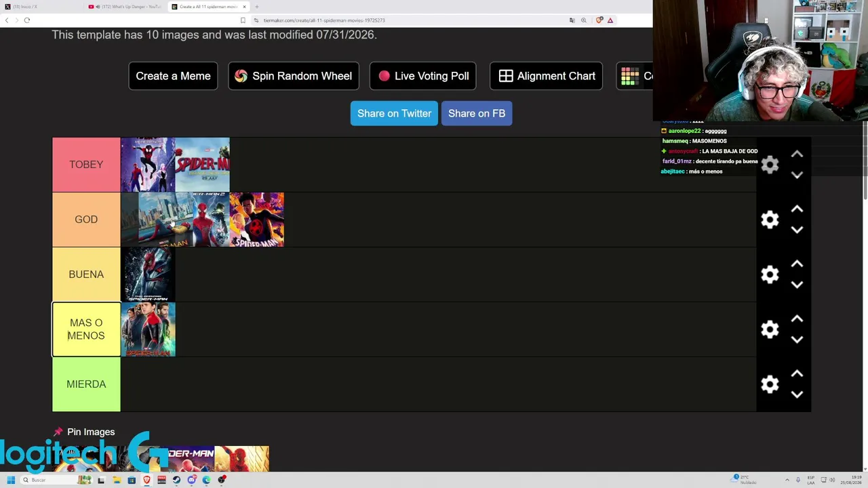Open a new browser tab
This screenshot has width=868, height=488.
tap(256, 7)
